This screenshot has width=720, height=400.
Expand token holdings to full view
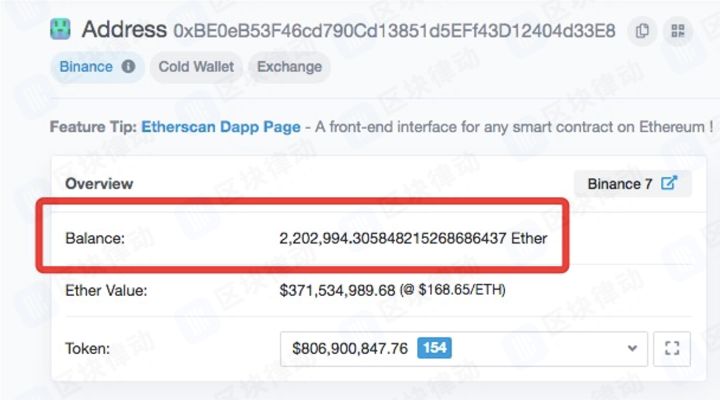672,349
